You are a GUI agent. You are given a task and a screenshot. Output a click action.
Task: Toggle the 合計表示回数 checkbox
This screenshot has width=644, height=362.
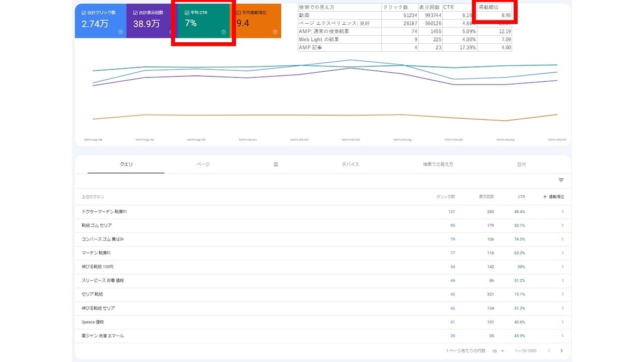click(136, 13)
